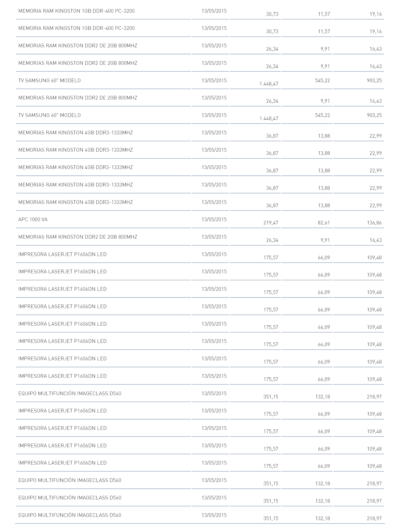
Task: Click 132,18 in the first EQUIPO MULTIFUNCIÓN row
Action: pyautogui.click(x=322, y=397)
